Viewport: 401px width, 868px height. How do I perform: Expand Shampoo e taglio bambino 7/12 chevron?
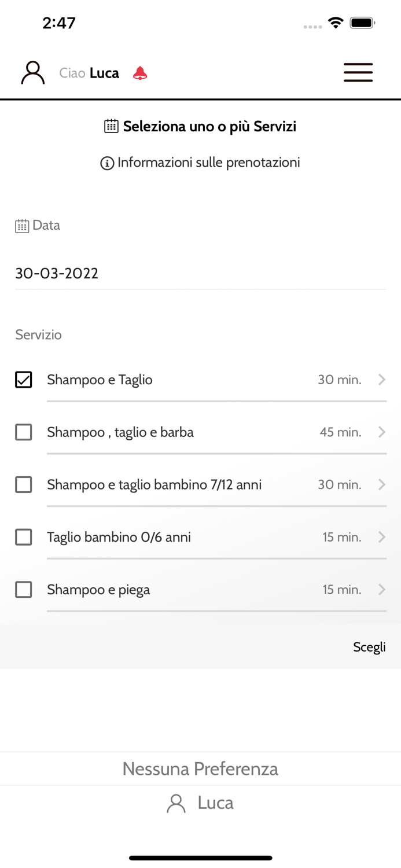tap(382, 484)
